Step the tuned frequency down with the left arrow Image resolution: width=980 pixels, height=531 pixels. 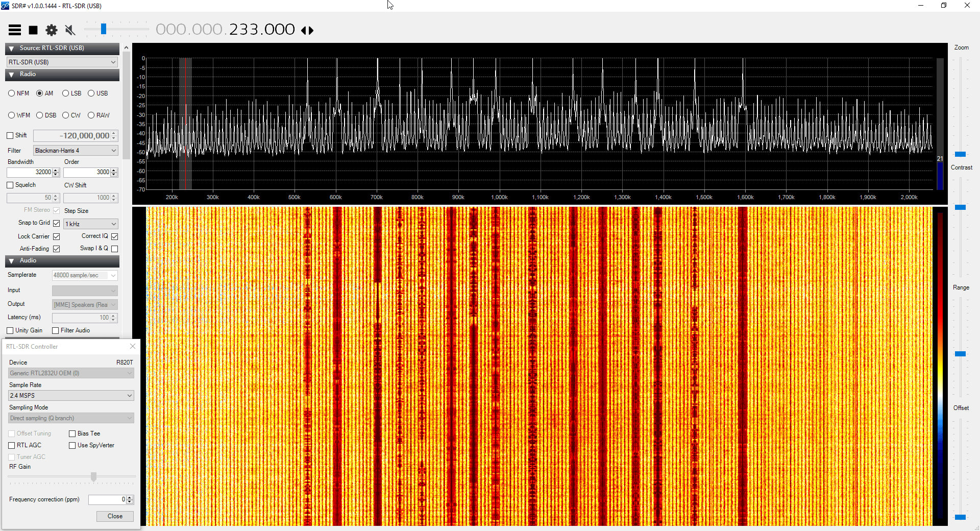(x=303, y=30)
